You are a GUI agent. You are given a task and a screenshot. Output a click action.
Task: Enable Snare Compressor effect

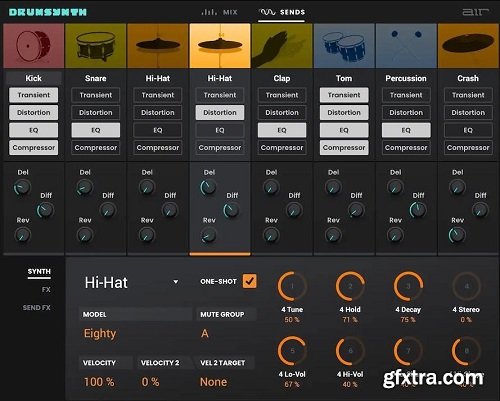click(x=96, y=148)
